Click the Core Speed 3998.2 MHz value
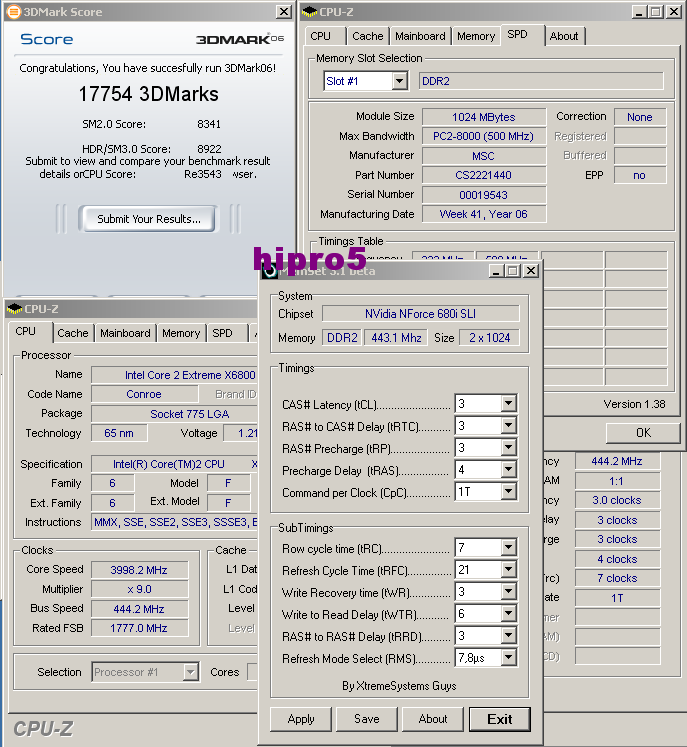The width and height of the screenshot is (687, 747). tap(140, 570)
